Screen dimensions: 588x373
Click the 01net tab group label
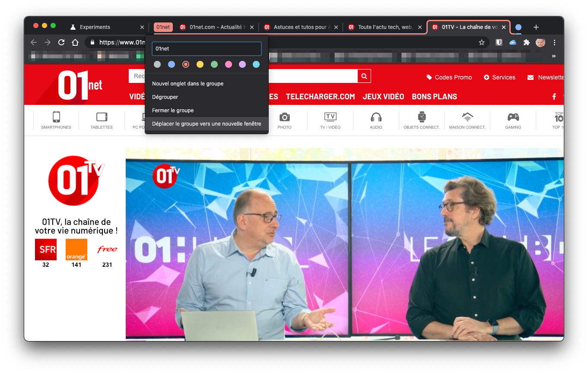coord(163,27)
